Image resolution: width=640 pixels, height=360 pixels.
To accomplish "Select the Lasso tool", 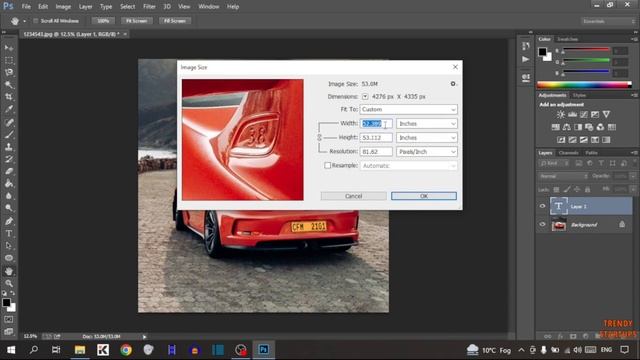I will pos(9,73).
